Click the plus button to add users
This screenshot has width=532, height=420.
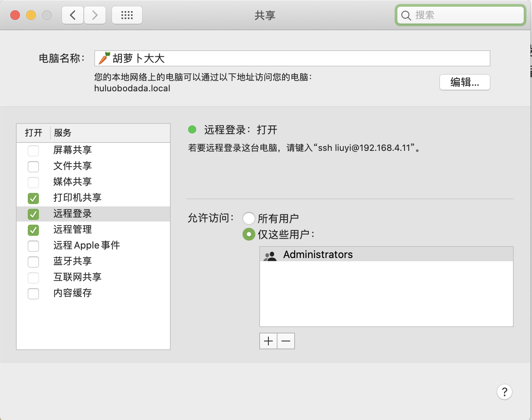(x=268, y=341)
